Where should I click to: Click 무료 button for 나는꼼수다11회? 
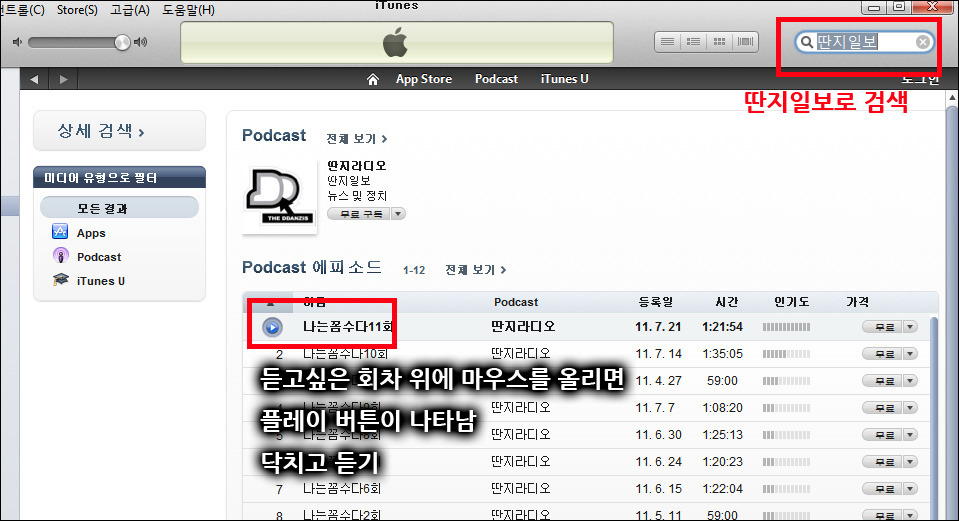(x=882, y=327)
